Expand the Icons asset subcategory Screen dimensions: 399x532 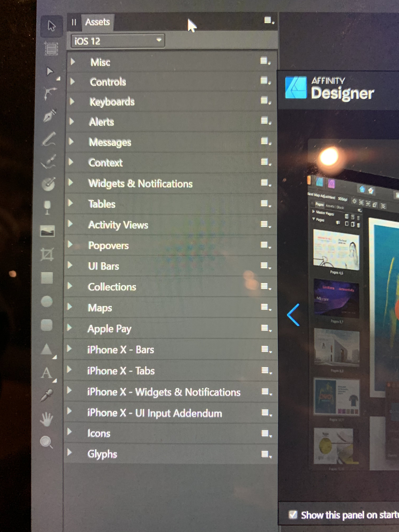click(x=69, y=431)
